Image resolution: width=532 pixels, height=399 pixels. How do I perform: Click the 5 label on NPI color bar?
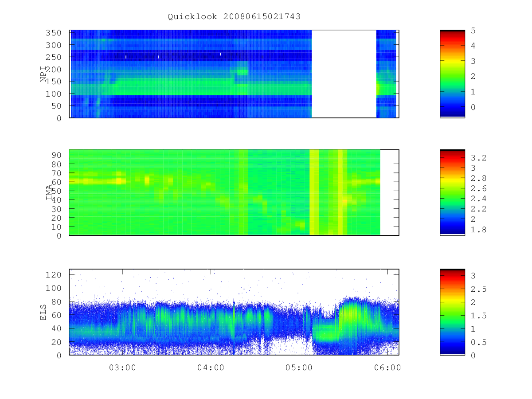coord(473,31)
